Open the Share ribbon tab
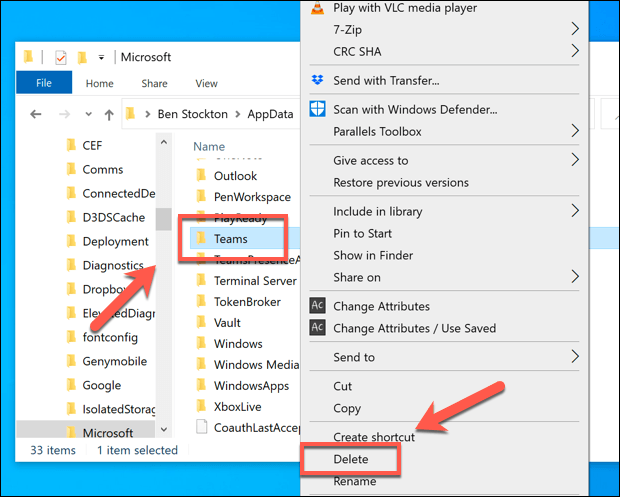This screenshot has width=620, height=497. click(x=154, y=83)
